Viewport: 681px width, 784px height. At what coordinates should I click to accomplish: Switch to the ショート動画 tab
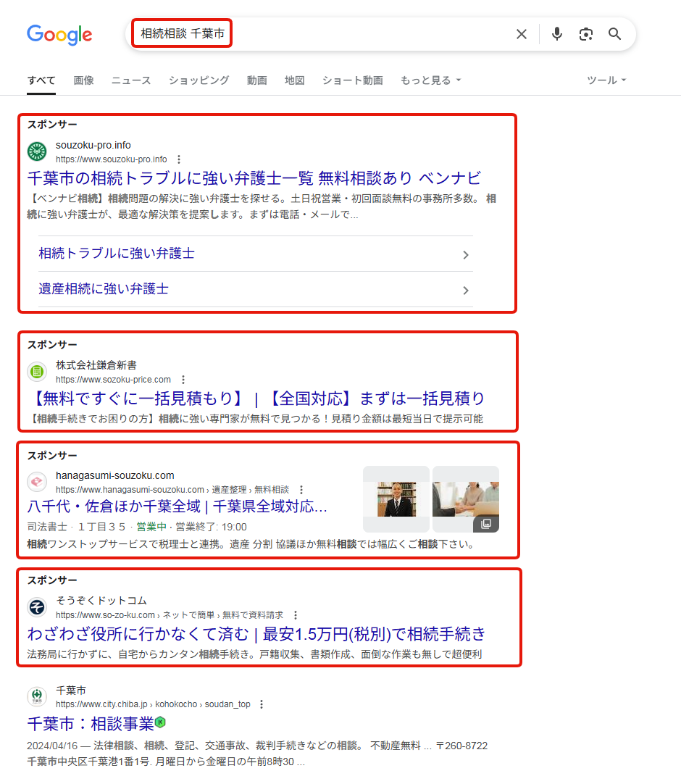point(353,80)
